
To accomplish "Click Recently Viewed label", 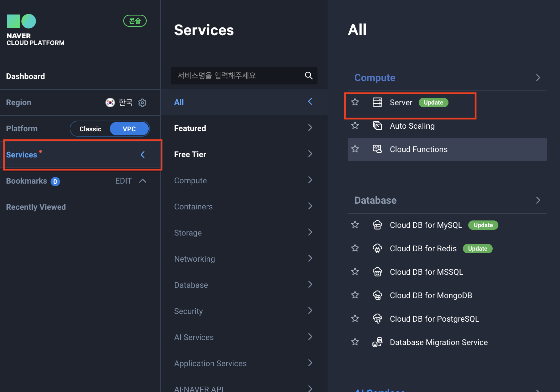I will coord(36,207).
